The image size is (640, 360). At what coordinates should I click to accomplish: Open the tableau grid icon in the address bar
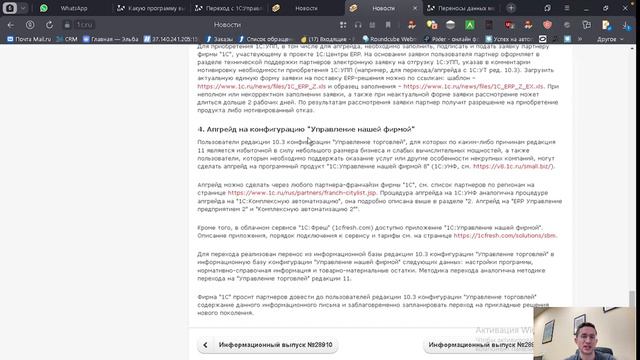(343, 25)
